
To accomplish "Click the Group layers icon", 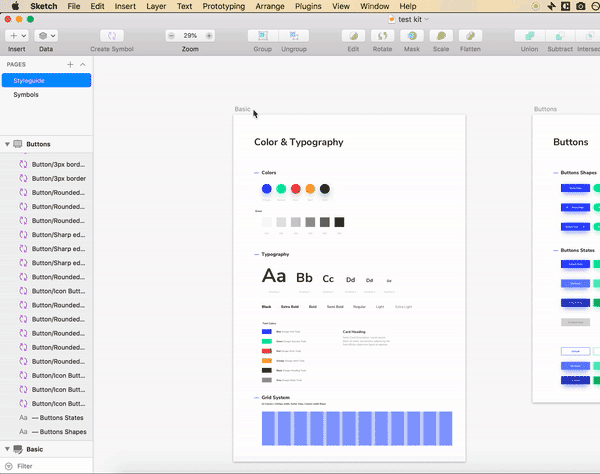I will tap(262, 36).
